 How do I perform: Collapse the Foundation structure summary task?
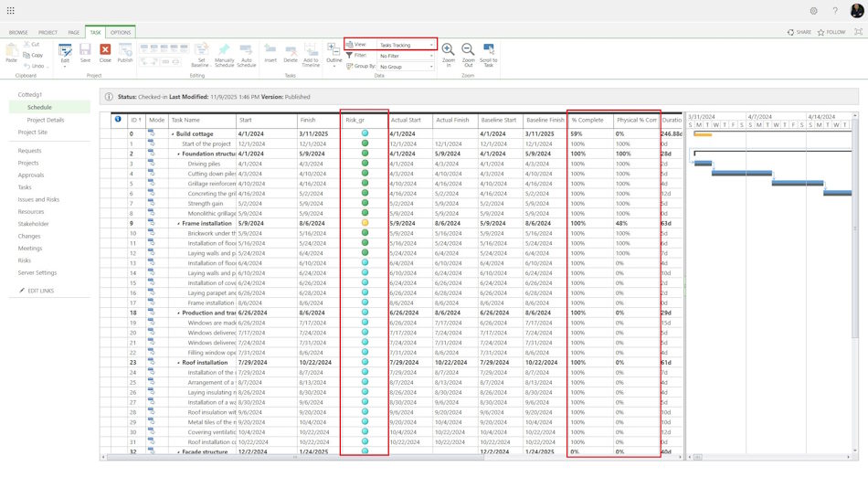(178, 154)
